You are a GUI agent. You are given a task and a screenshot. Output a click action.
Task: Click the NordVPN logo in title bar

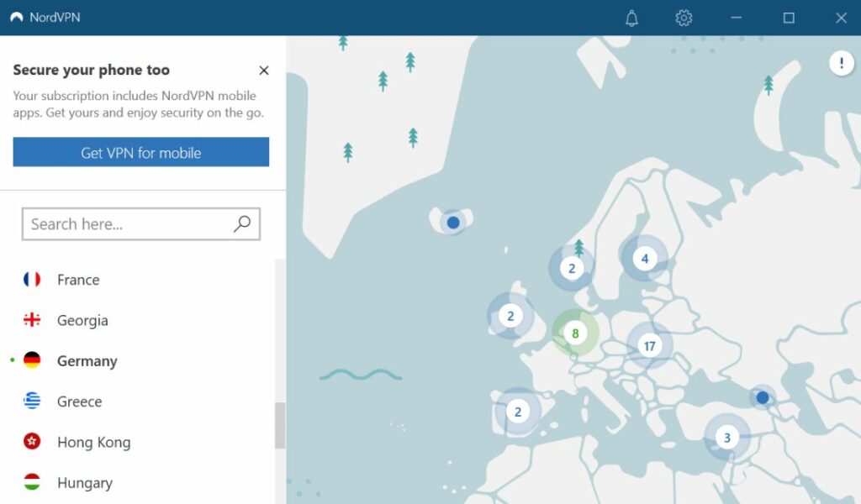17,18
